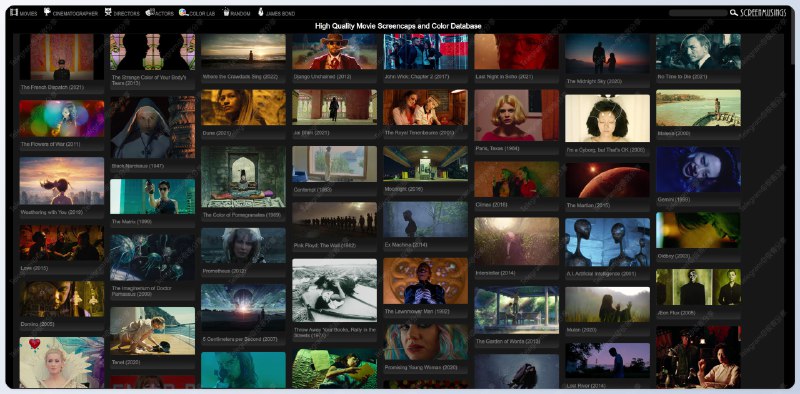Open Color Lab via its colorful icon

[183, 12]
